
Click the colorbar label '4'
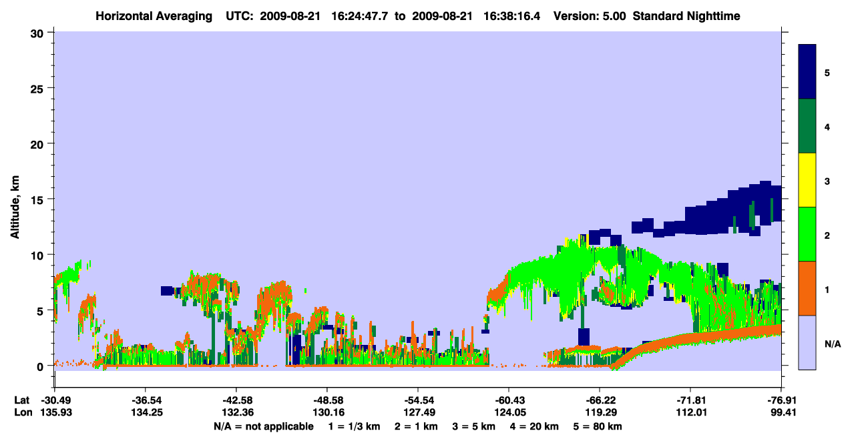[x=827, y=126]
